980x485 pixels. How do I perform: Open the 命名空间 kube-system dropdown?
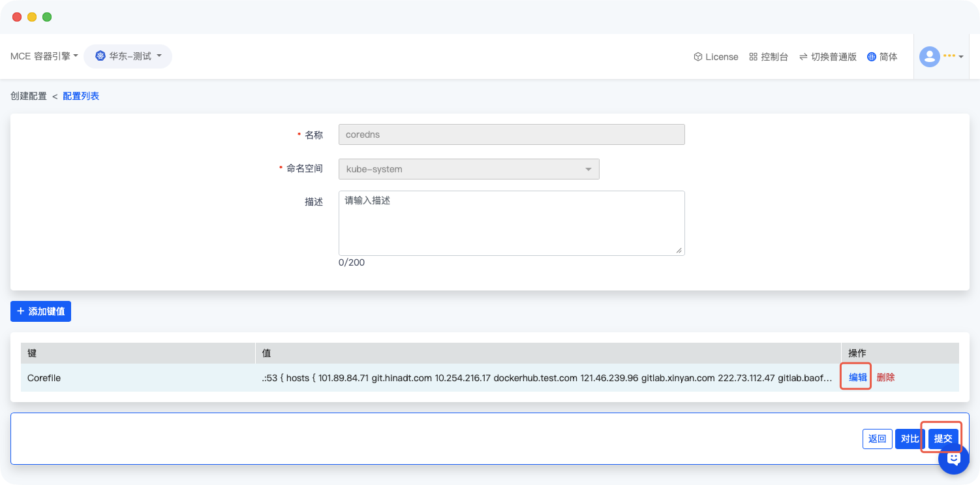point(468,169)
